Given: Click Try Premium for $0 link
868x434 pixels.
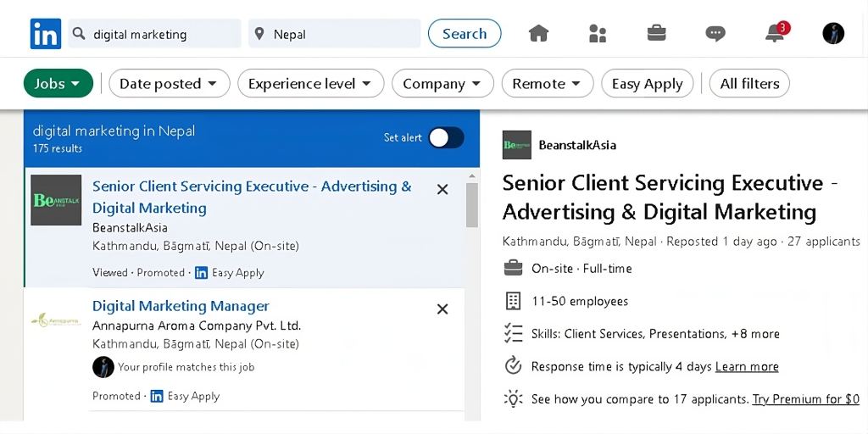Looking at the screenshot, I should tap(806, 399).
